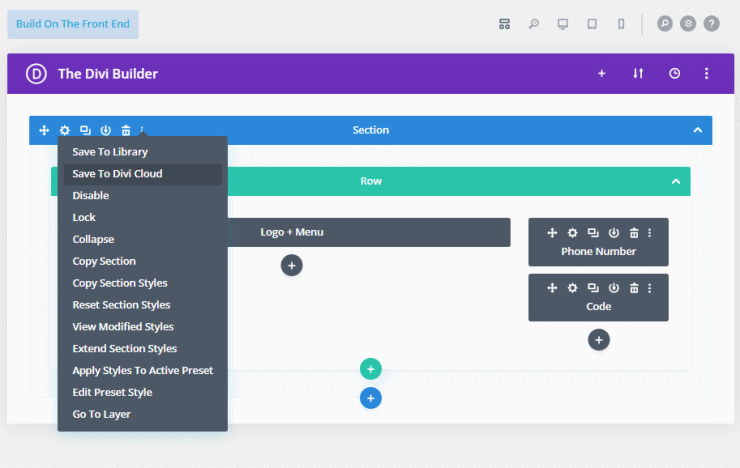Viewport: 740px width, 468px height.
Task: Click blue add section plus button
Action: click(370, 398)
